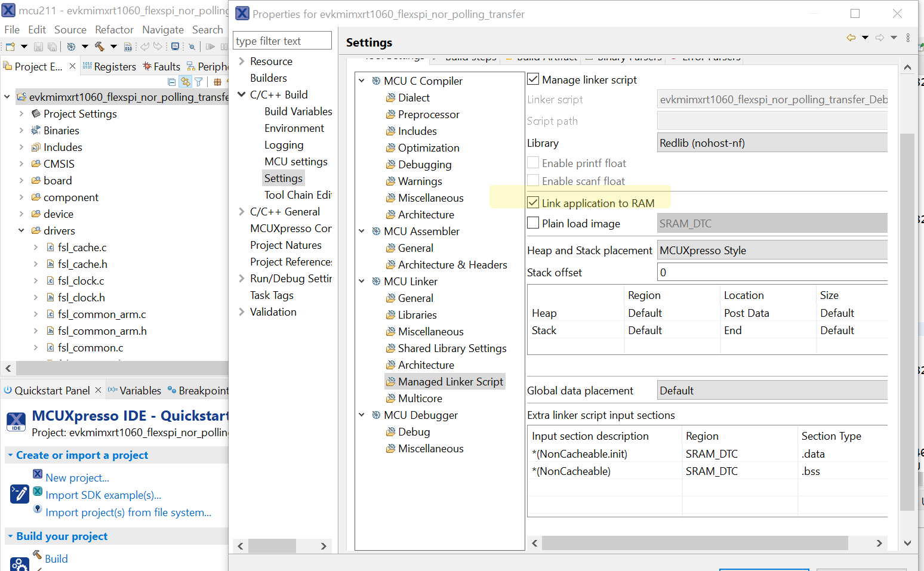
Task: Collapse the MCU C Compiler tree node
Action: [x=362, y=81]
